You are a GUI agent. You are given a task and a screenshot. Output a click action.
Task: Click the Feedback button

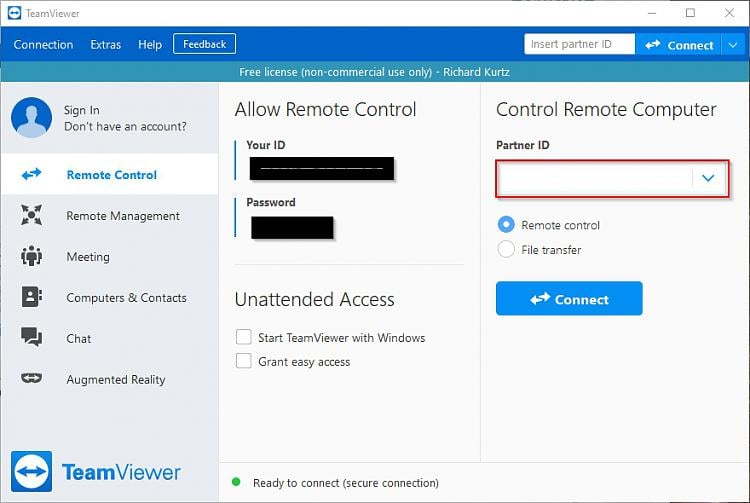[204, 44]
